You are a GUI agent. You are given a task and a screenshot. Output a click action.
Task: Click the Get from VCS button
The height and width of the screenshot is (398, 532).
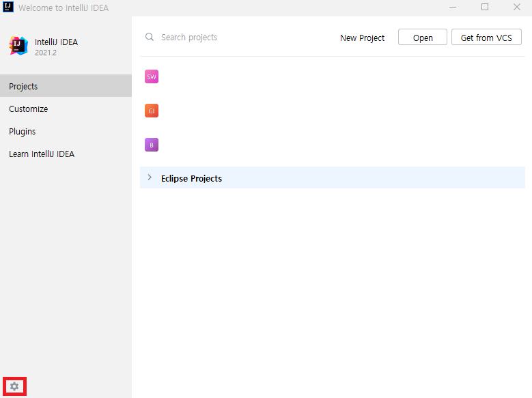[x=486, y=37]
